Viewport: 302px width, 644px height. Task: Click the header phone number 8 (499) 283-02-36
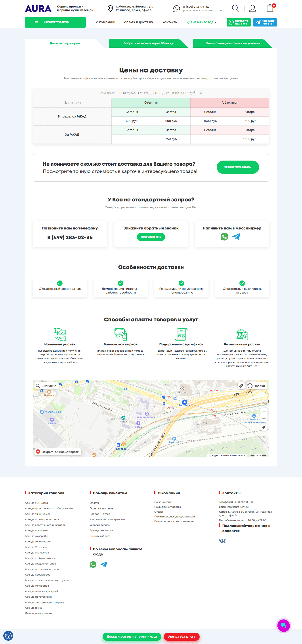[196, 7]
